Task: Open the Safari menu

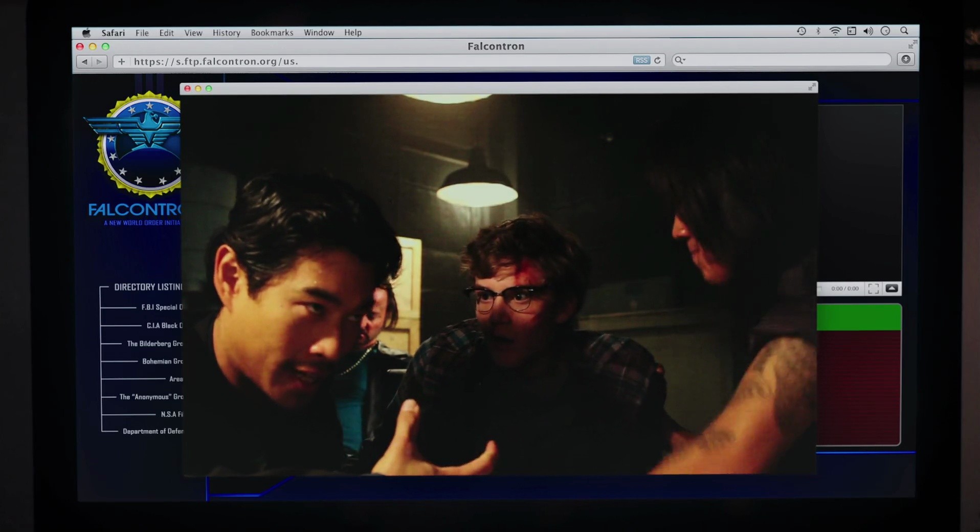Action: 113,33
